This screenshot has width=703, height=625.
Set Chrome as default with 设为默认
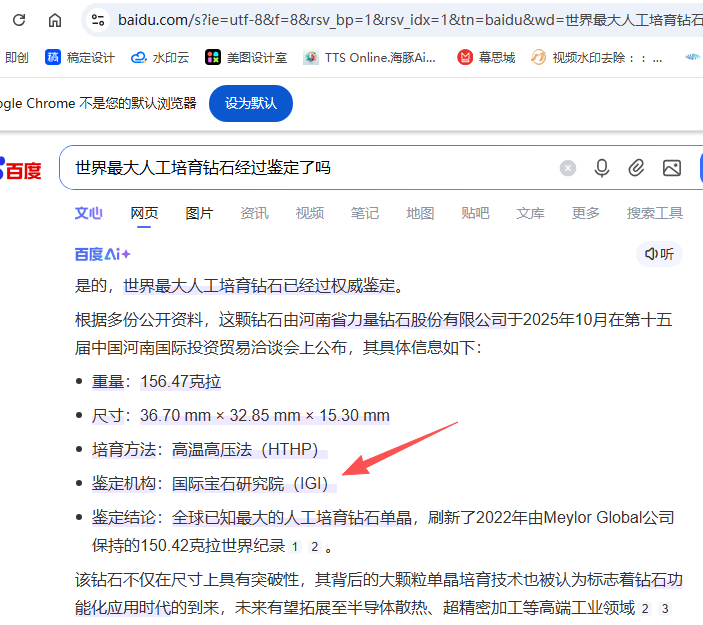coord(250,104)
